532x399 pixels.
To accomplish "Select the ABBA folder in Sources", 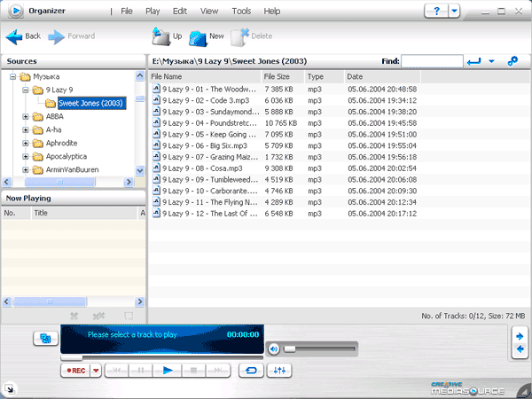I will (x=55, y=116).
